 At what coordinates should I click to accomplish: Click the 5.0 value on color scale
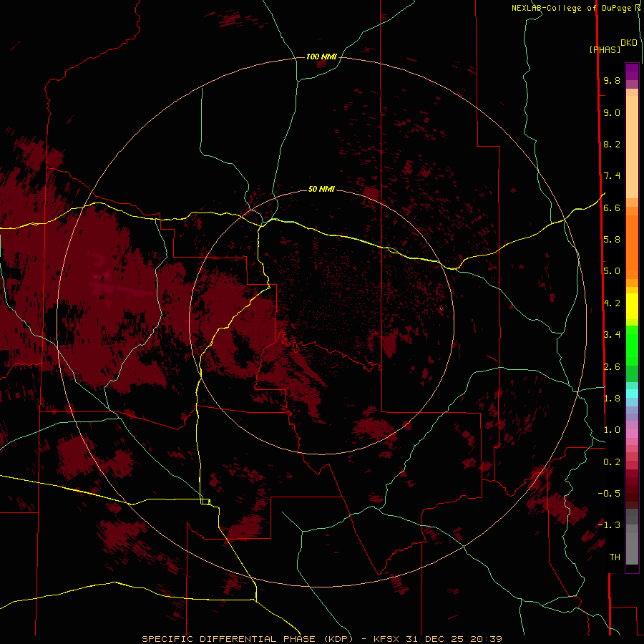(612, 271)
